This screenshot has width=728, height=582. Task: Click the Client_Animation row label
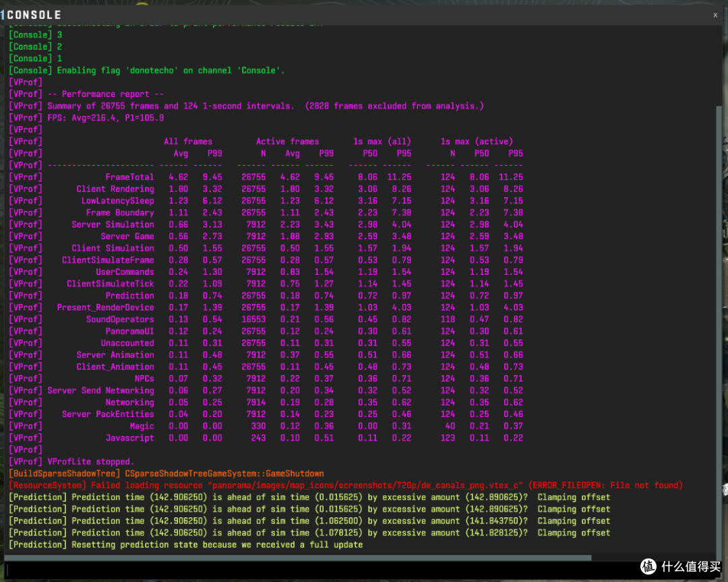click(x=115, y=366)
